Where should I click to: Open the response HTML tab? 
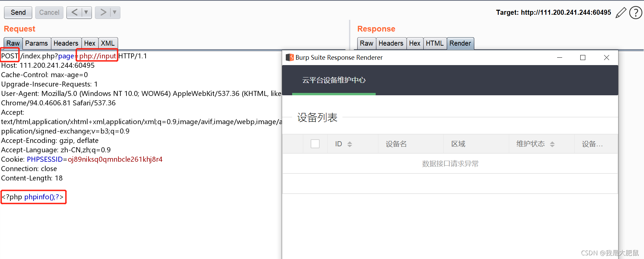[435, 43]
